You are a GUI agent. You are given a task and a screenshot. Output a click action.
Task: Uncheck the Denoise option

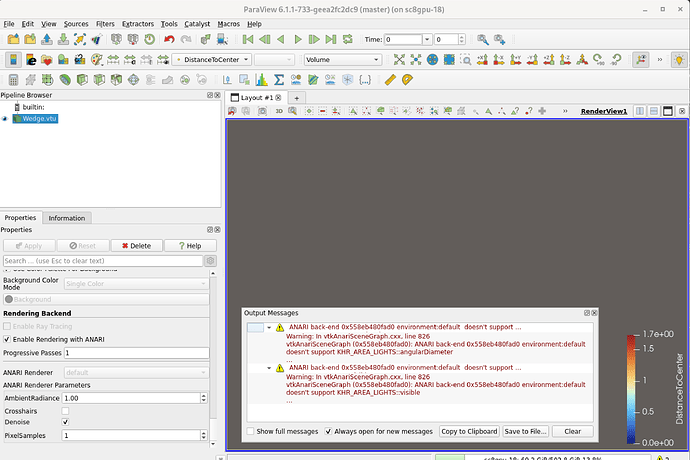click(x=65, y=422)
